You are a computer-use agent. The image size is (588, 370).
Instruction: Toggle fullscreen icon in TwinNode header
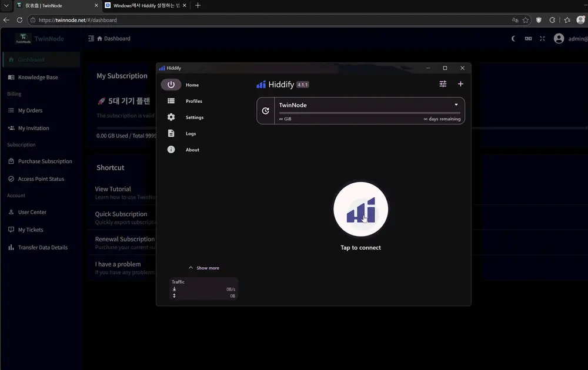coord(542,39)
